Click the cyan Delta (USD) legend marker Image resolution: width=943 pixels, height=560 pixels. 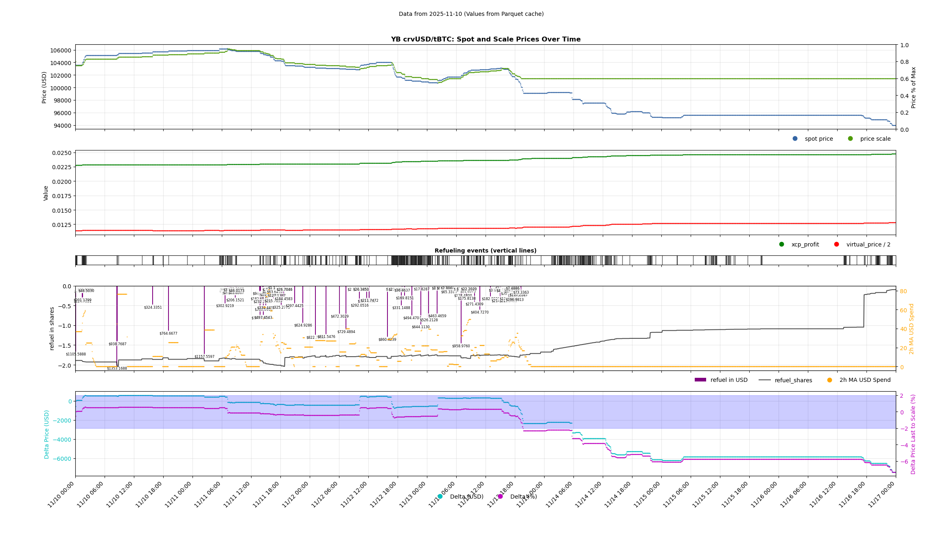tap(440, 497)
